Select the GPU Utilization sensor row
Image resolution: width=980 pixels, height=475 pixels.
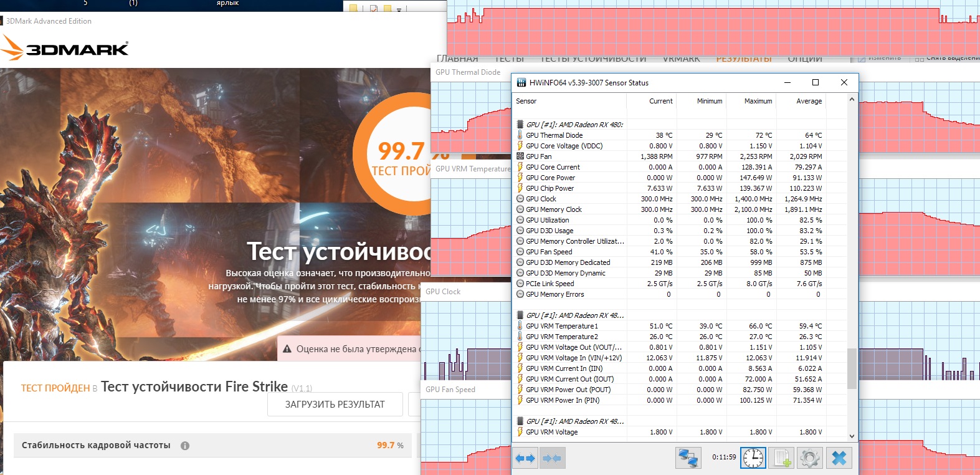point(680,220)
